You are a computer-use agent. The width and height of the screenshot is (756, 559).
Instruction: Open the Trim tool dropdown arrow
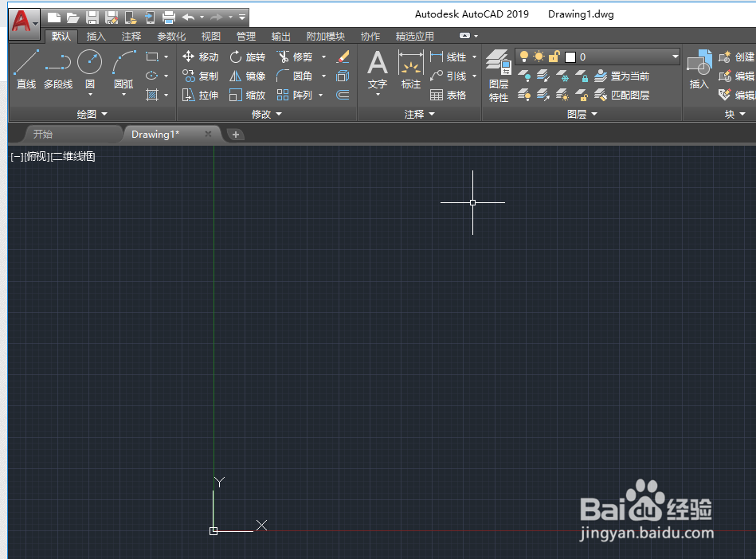(x=324, y=57)
